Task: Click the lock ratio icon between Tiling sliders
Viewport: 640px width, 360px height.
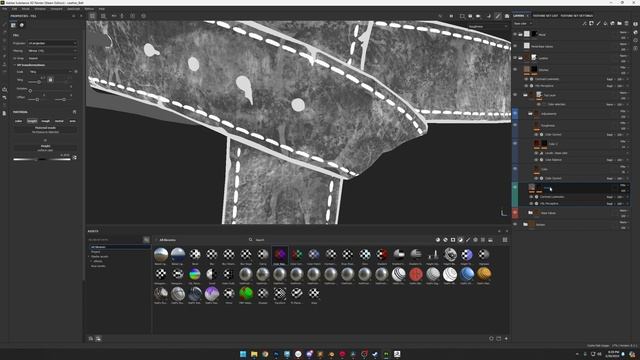Action: 50,80
